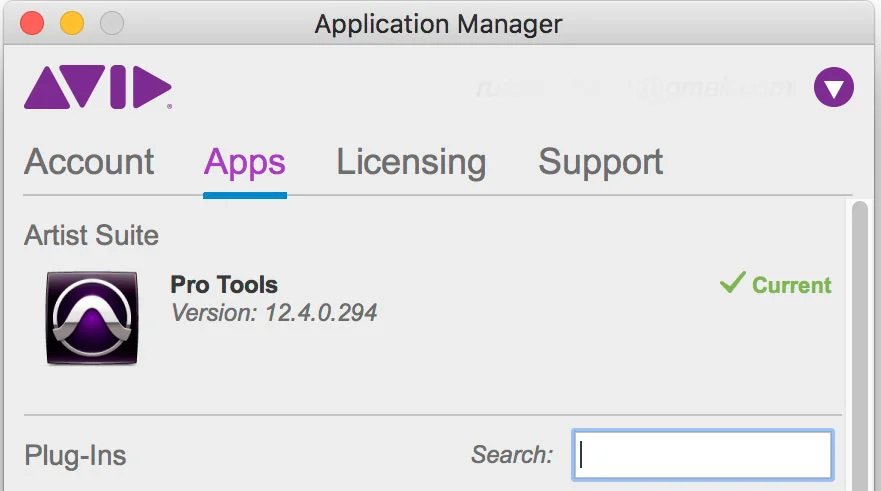Click the Pro Tools name text
Viewport: 881px width, 491px height.
click(x=224, y=285)
